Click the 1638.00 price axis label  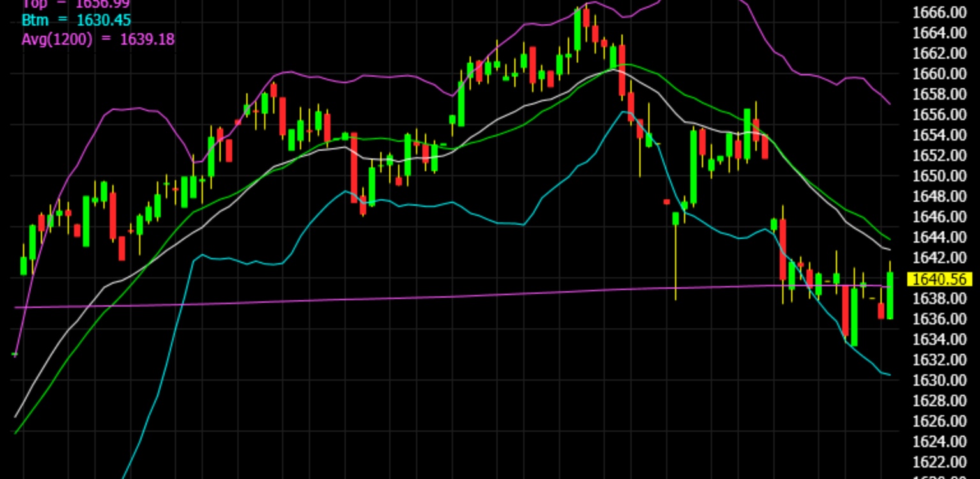click(x=940, y=298)
